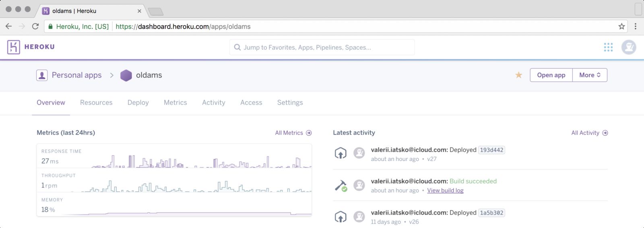644x228 pixels.
Task: Click the oldams app name
Action: coord(149,75)
